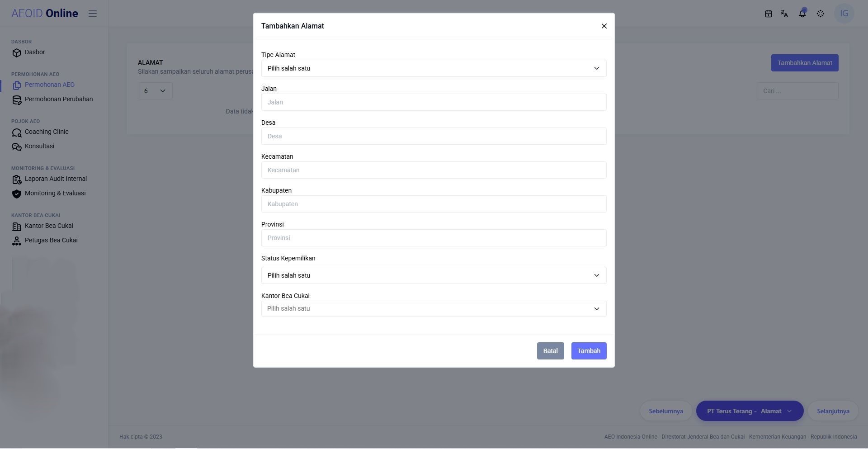Open the IG user avatar
This screenshot has width=868, height=449.
click(844, 14)
